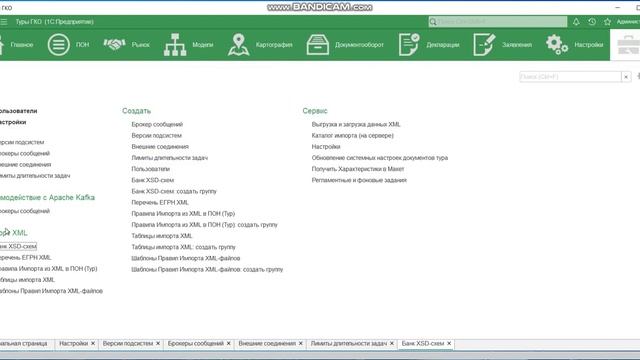
Task: Open the Заявления pen document icon
Action: (x=484, y=44)
